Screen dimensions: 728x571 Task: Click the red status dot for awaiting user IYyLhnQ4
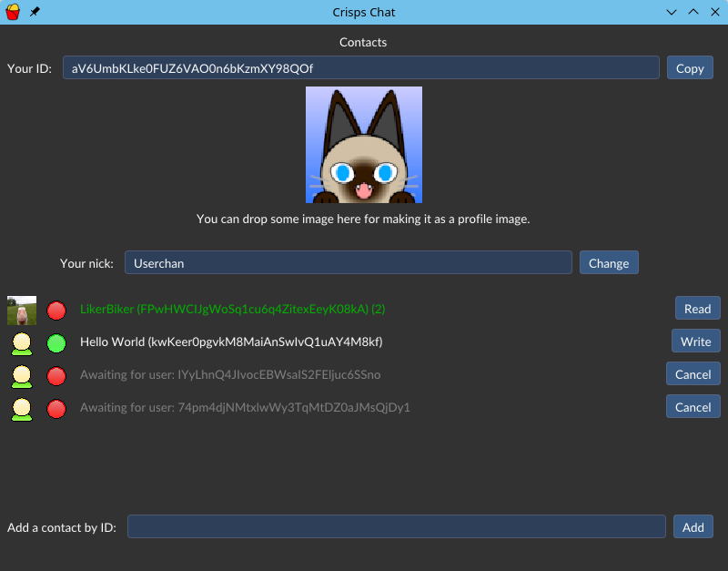point(56,376)
